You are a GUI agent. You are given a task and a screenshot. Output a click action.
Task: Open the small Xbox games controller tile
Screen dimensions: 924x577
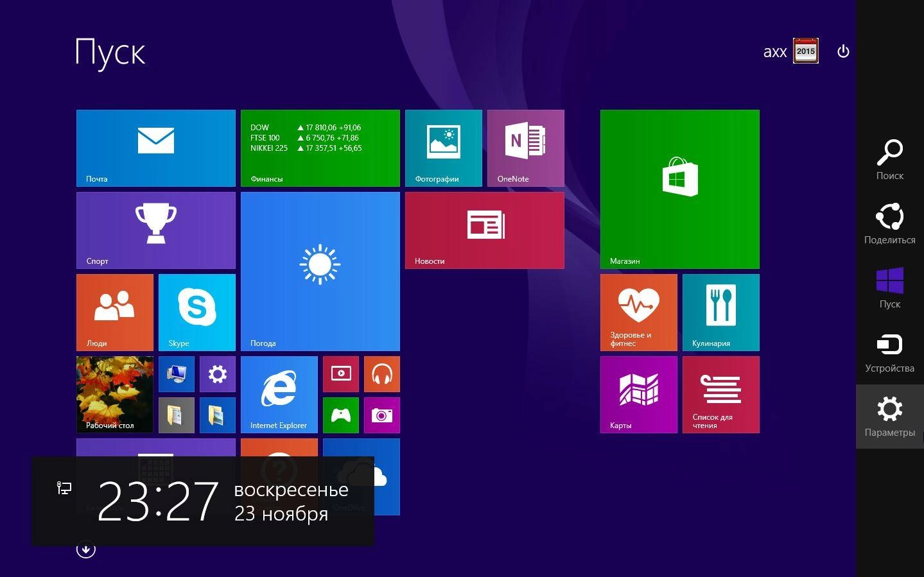pos(341,415)
